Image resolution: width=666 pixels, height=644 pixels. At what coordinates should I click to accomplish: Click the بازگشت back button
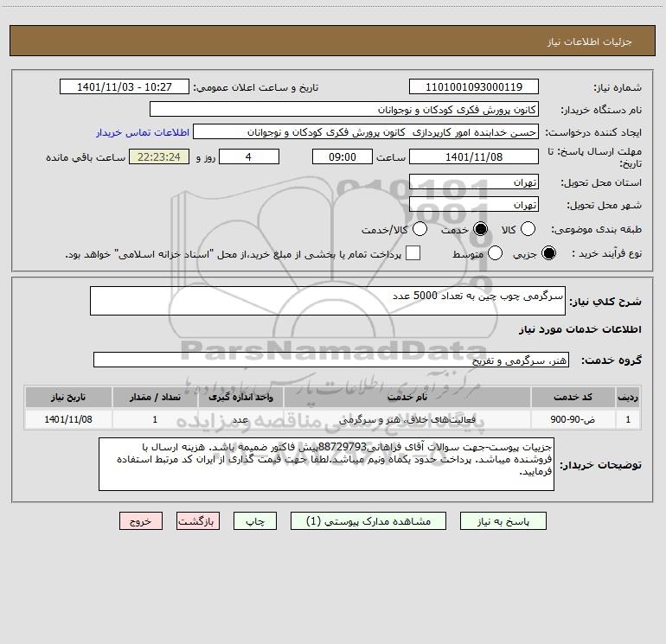(198, 521)
